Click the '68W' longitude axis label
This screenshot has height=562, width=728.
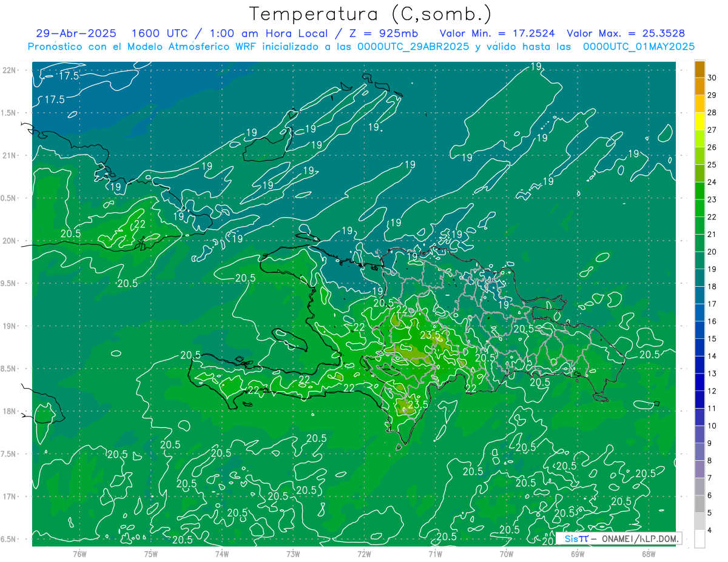[649, 554]
